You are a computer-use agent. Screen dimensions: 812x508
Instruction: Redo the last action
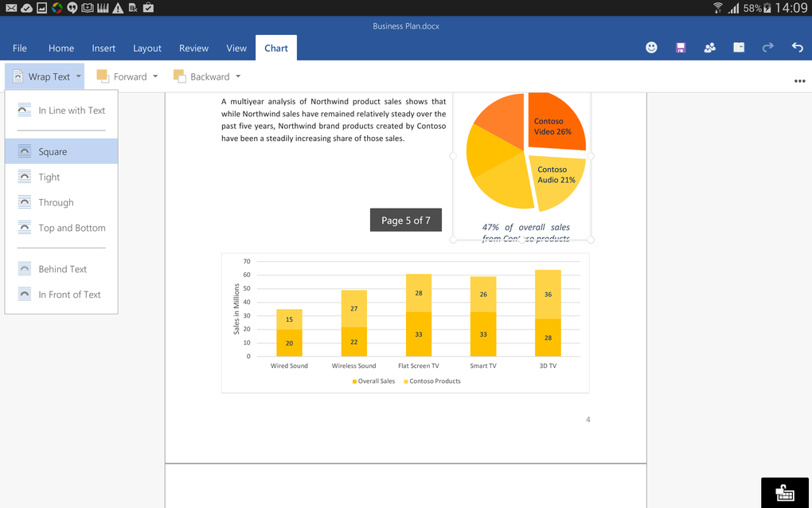(x=767, y=47)
